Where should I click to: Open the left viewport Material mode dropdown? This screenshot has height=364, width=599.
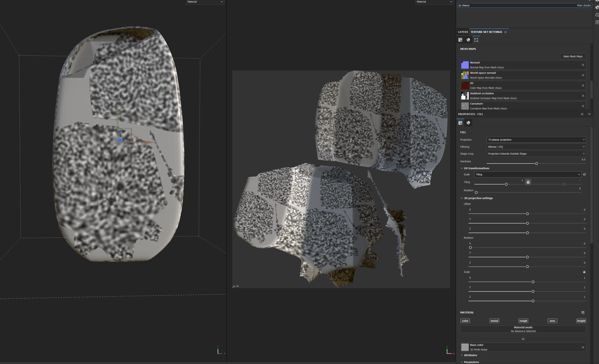click(x=205, y=2)
